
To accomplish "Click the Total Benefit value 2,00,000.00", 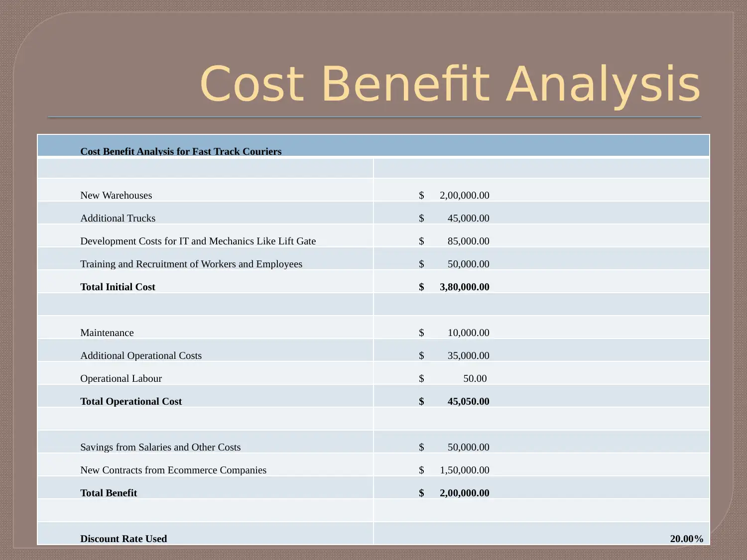I will [465, 493].
